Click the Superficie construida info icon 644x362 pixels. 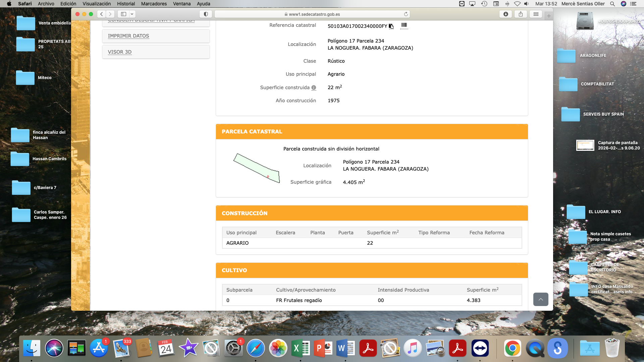[x=314, y=87]
